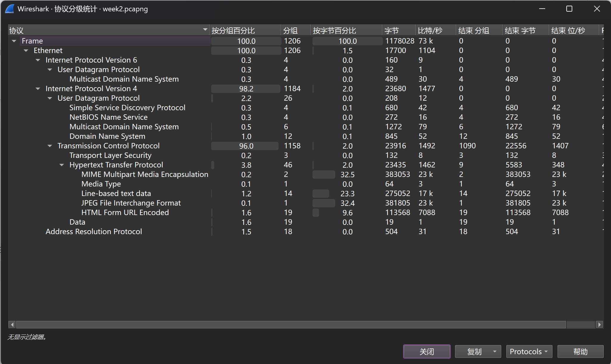Sort by 结束 位/秒 column header
The image size is (611, 364).
[574, 30]
